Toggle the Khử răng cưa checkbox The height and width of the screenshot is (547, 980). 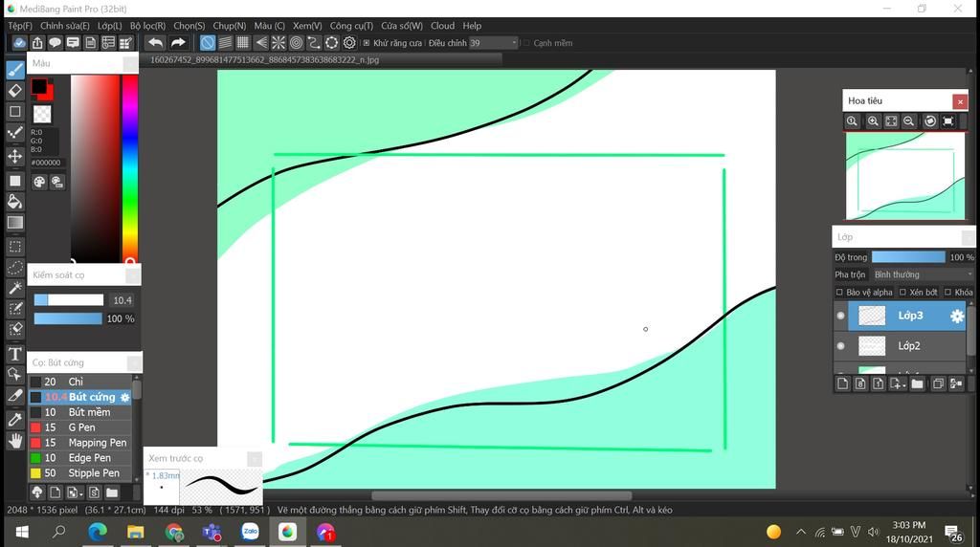367,43
